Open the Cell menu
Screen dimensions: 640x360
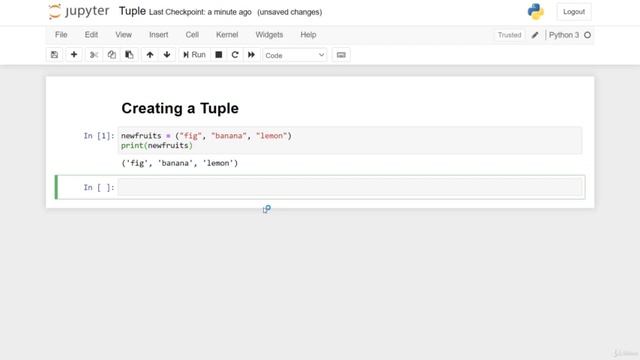click(192, 35)
